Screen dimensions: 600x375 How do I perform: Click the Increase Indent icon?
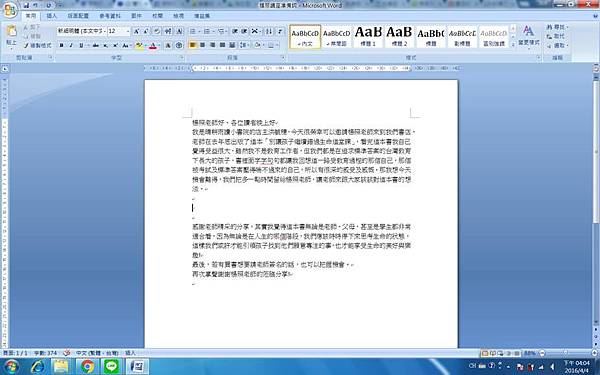pyautogui.click(x=244, y=31)
